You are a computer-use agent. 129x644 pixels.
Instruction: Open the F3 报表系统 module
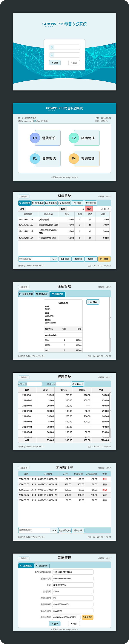(x=45, y=159)
